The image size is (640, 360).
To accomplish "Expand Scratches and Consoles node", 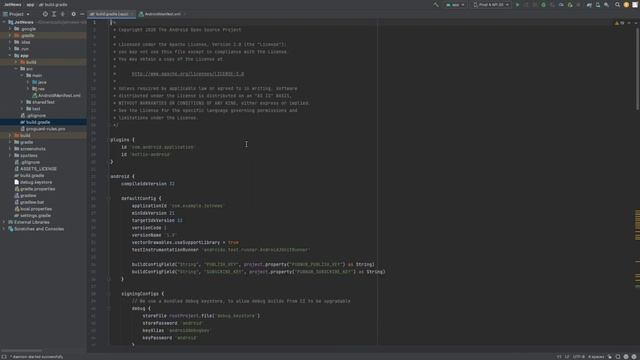I will tap(4, 229).
